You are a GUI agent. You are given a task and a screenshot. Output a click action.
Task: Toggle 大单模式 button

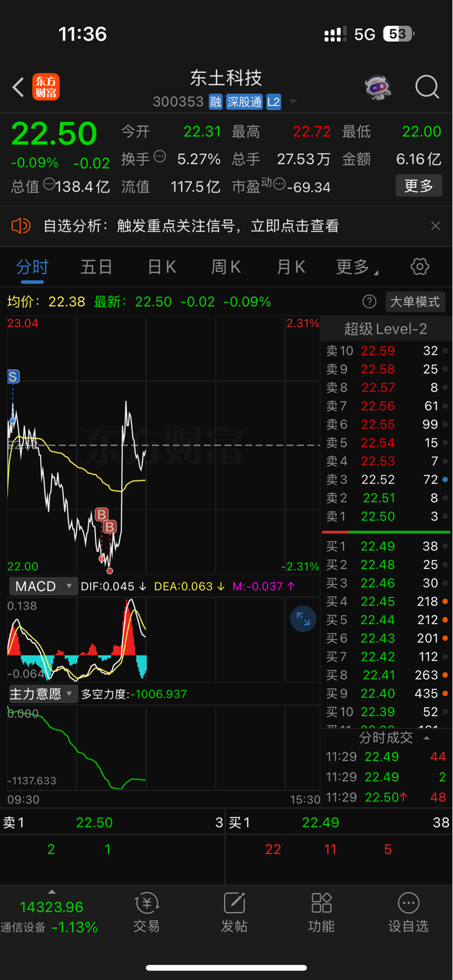click(415, 302)
